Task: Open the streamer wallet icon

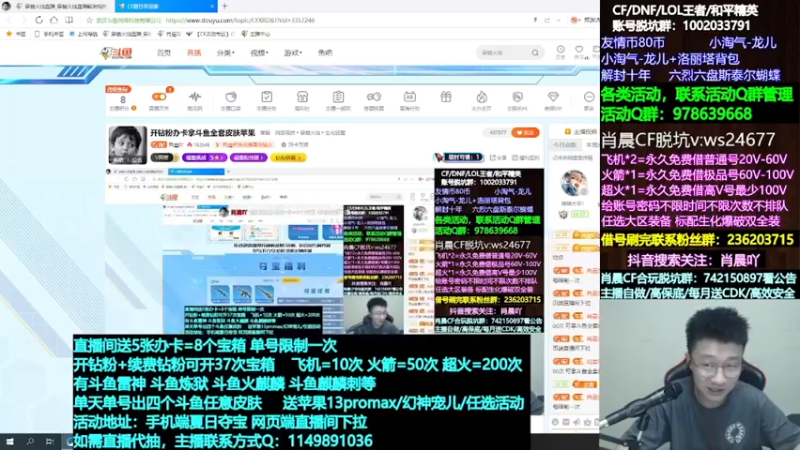Action: click(231, 97)
